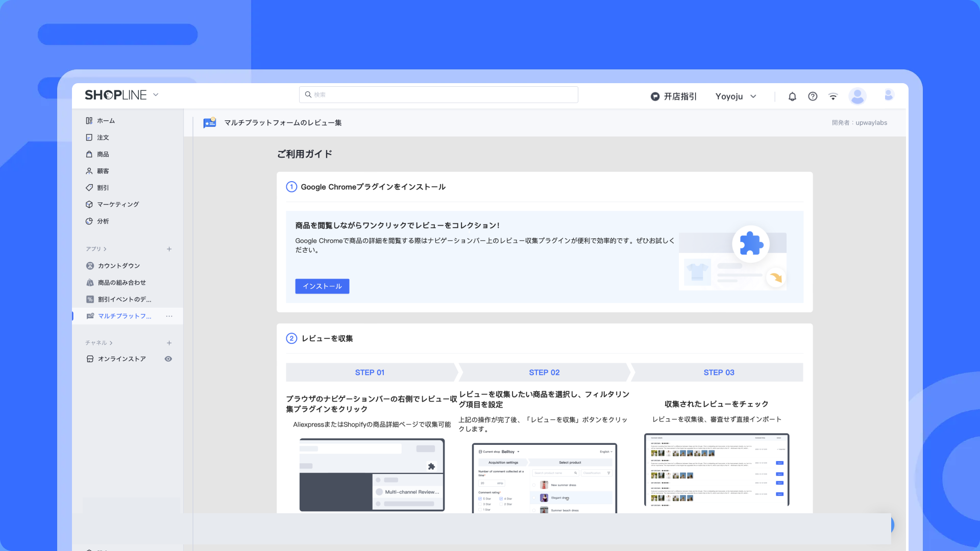Select the STEP 02 tab

pyautogui.click(x=544, y=372)
